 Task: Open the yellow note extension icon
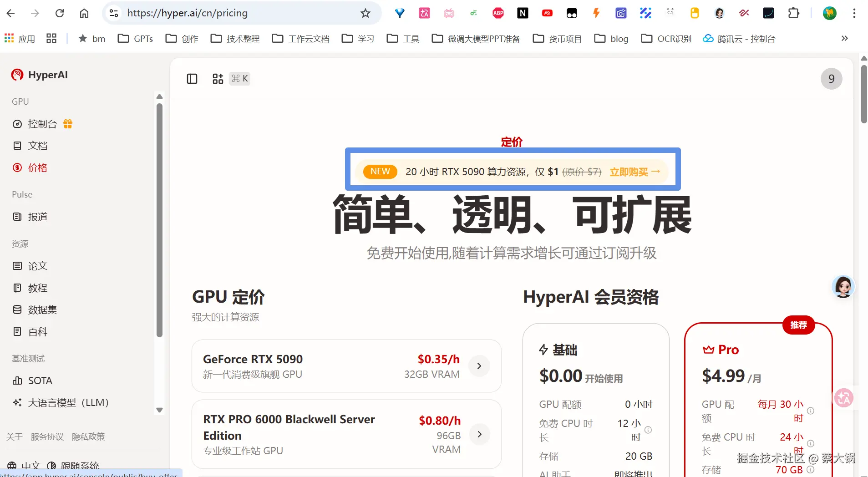(x=695, y=13)
